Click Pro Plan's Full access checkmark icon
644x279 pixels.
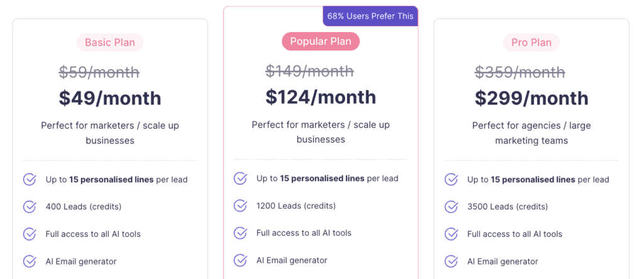tap(451, 234)
